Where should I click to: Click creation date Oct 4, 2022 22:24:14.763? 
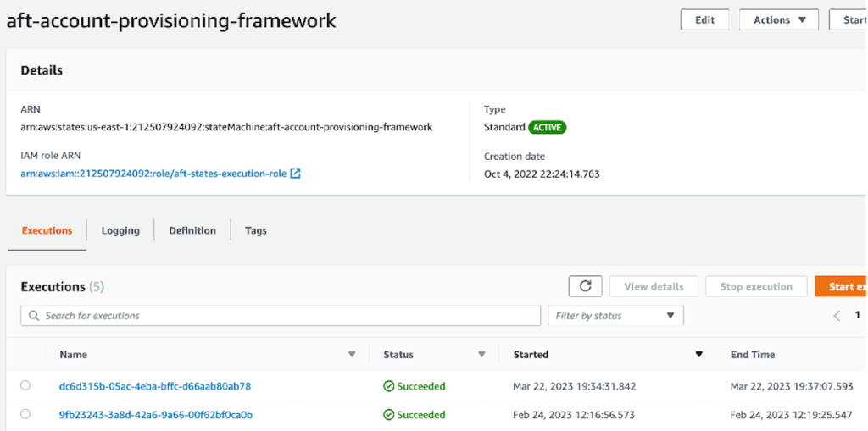click(x=542, y=174)
